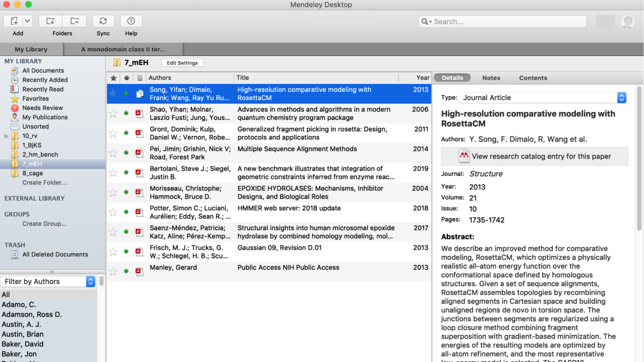Select Recently Read
This screenshot has width=644, height=362.
tap(43, 89)
